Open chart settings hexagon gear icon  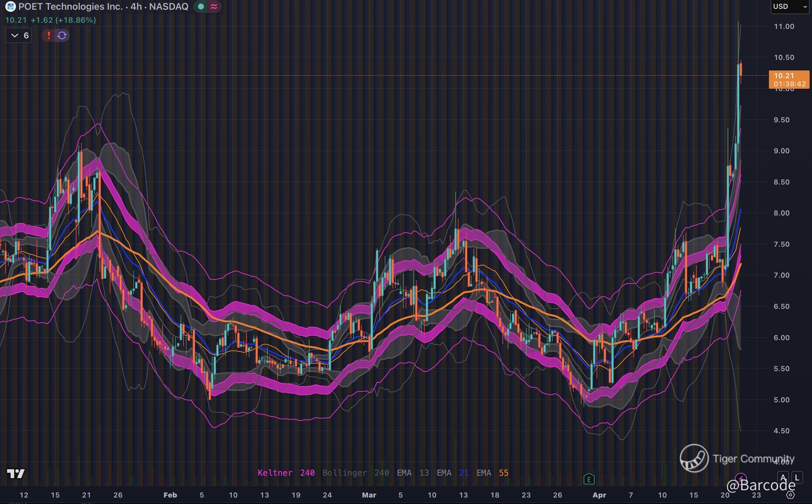[790, 495]
